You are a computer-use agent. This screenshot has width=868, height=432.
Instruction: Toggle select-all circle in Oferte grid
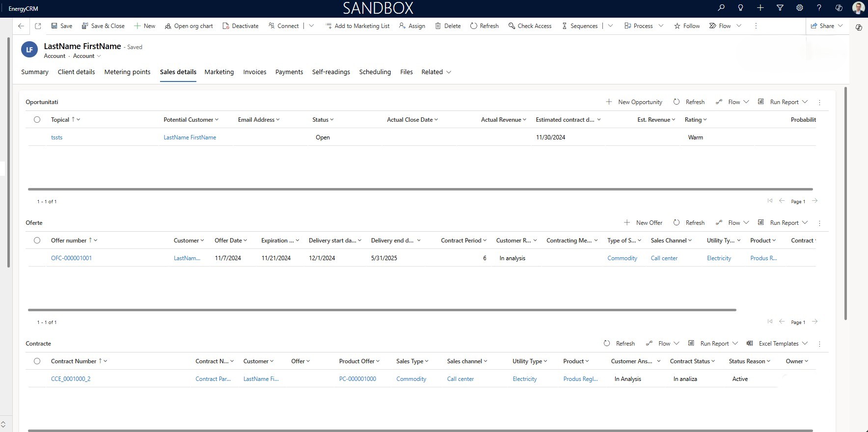(x=37, y=241)
